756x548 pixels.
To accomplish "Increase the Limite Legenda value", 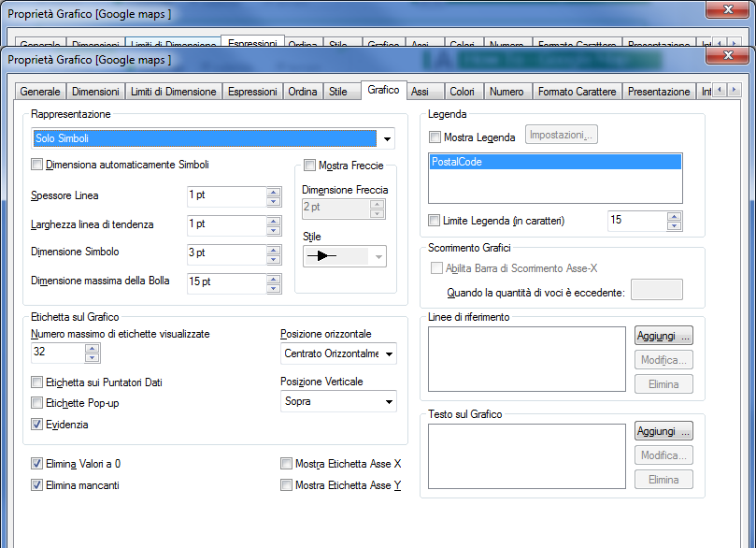I will pyautogui.click(x=675, y=217).
